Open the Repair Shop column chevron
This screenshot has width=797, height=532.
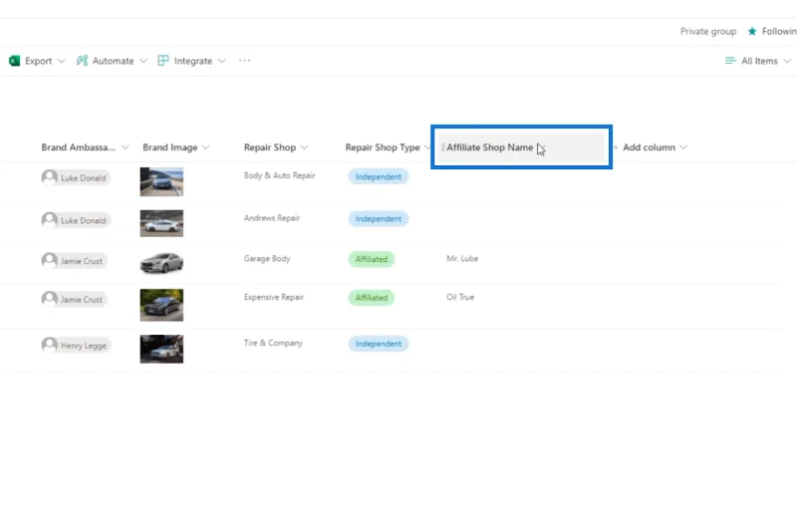(x=304, y=147)
